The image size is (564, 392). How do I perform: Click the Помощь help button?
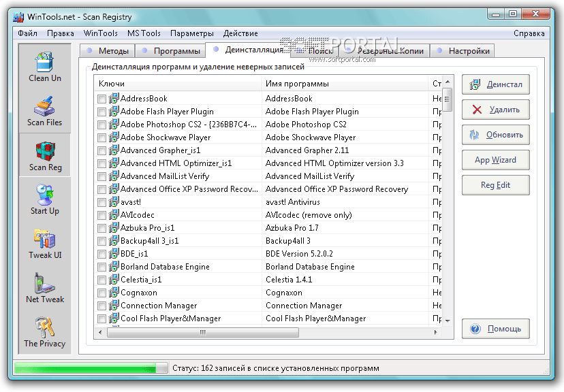(x=496, y=329)
